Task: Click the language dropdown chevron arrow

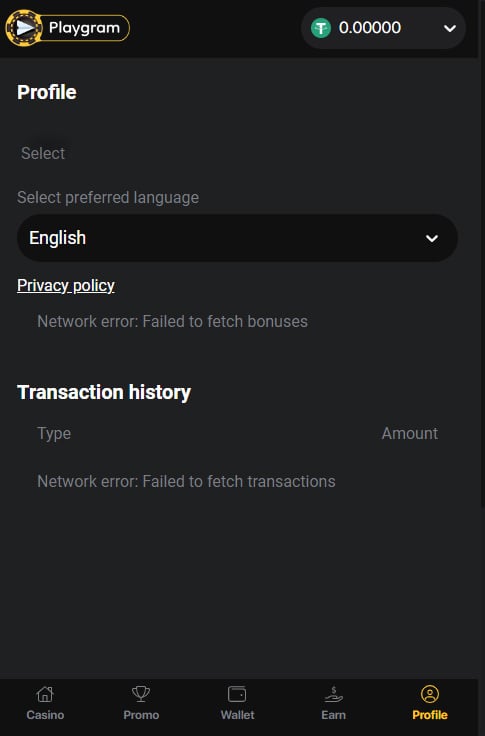Action: 431,238
